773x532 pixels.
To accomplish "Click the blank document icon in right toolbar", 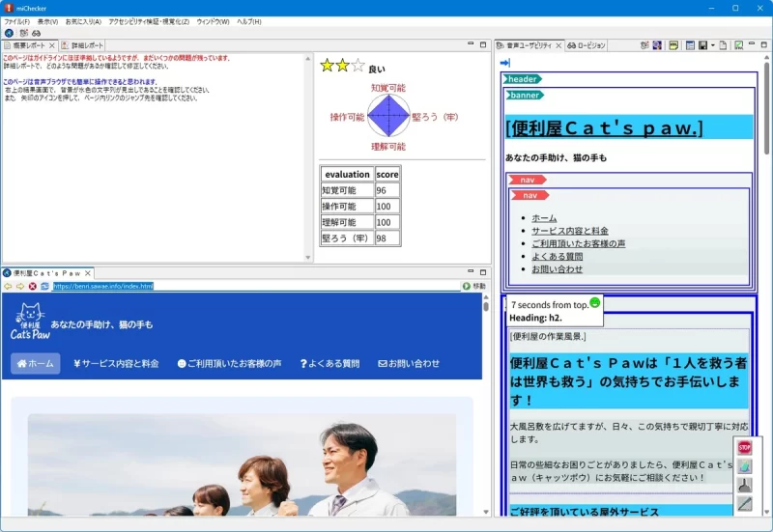I will [723, 45].
